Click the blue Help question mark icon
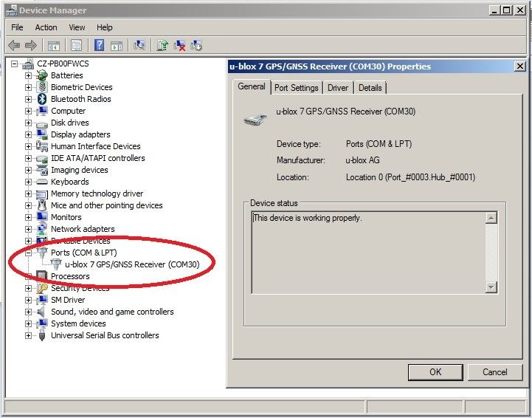This screenshot has width=532, height=418. click(99, 45)
